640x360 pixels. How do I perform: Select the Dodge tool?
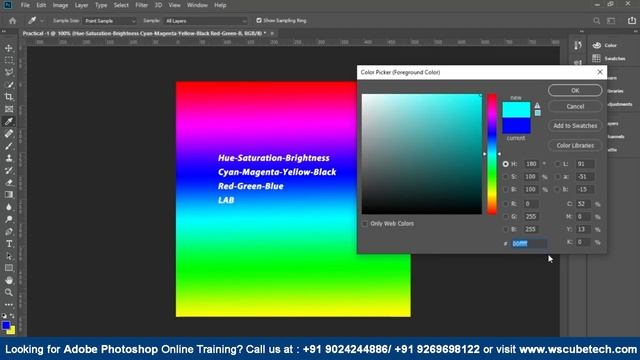[9, 220]
